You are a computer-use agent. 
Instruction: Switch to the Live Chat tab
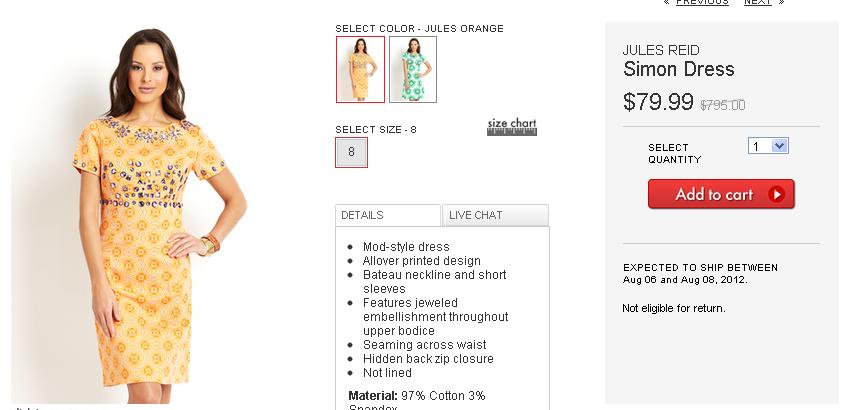[x=495, y=215]
